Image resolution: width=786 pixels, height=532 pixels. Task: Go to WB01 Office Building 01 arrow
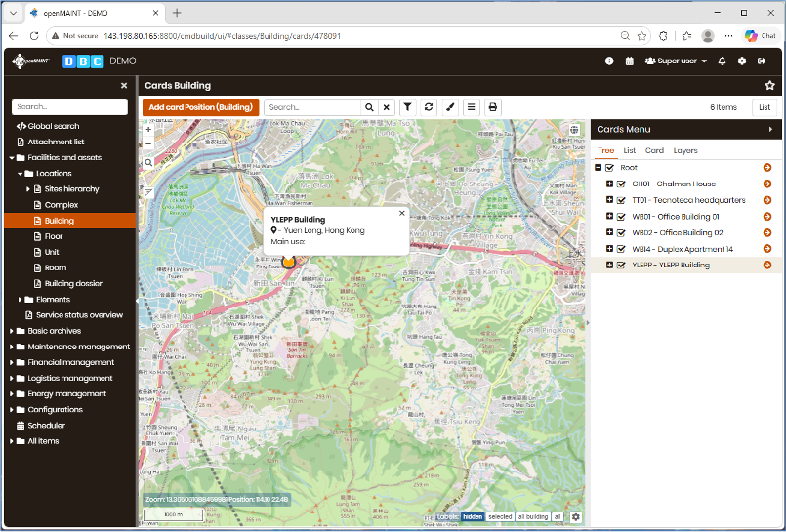pos(766,217)
